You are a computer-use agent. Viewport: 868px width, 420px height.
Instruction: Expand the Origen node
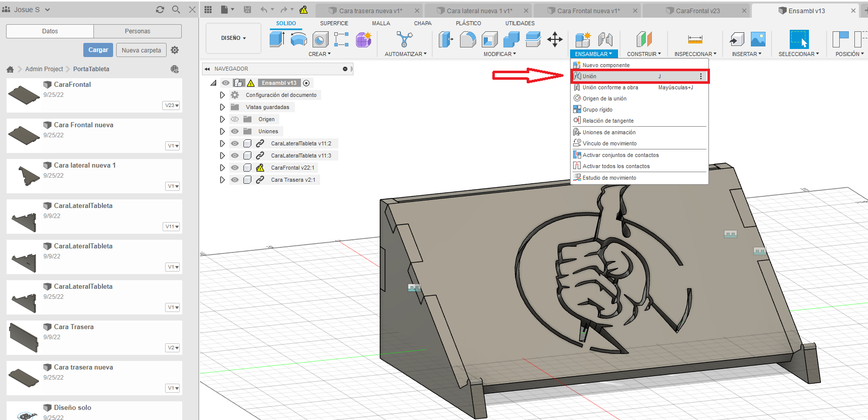coord(222,119)
